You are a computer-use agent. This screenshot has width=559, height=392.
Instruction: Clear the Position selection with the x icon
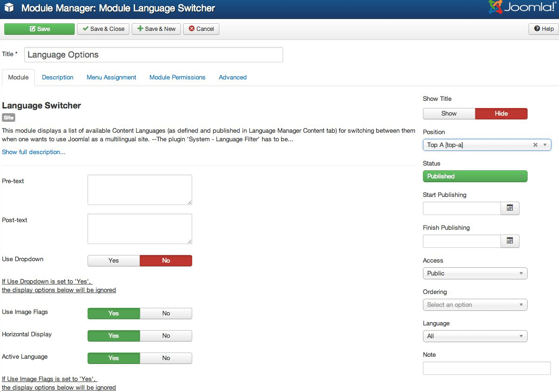[535, 145]
